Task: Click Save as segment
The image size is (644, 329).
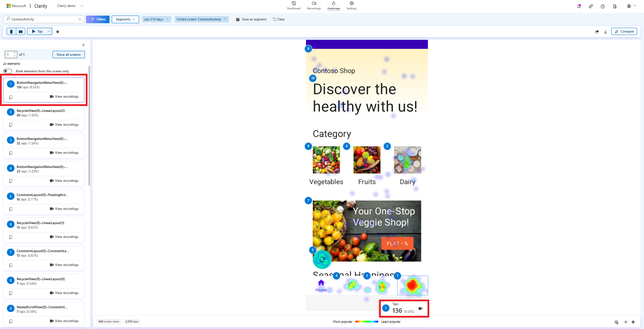Action: coord(251,19)
